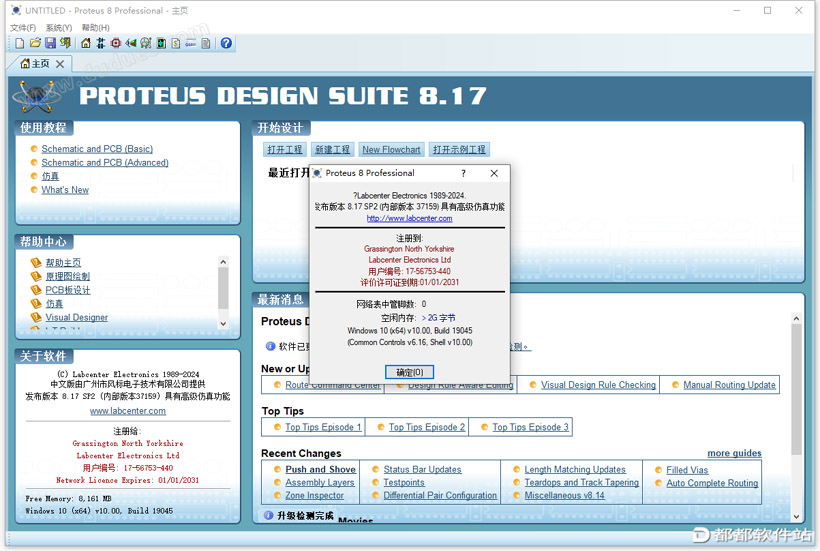820x551 pixels.
Task: Open 3D Visualizer toolbar icon
Action: click(131, 43)
